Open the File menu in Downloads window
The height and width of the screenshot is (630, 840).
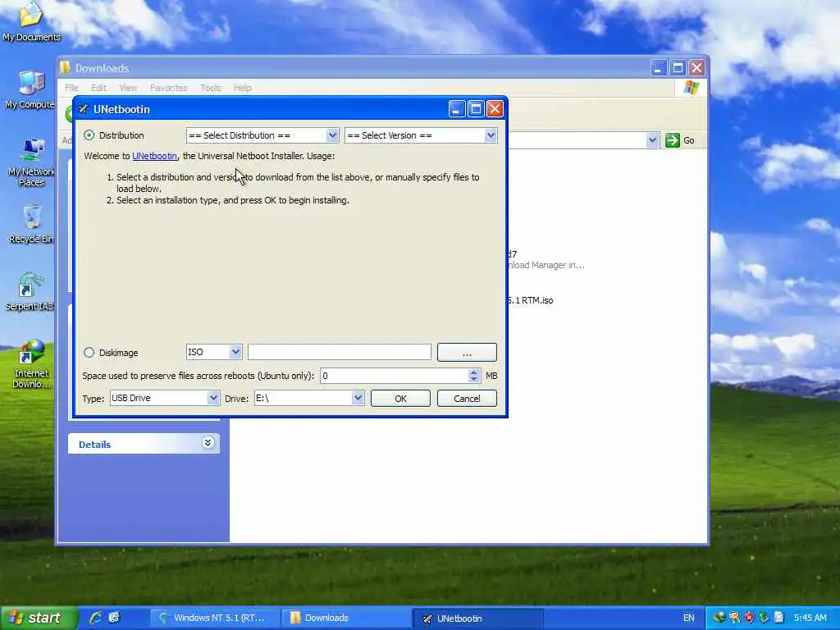71,88
